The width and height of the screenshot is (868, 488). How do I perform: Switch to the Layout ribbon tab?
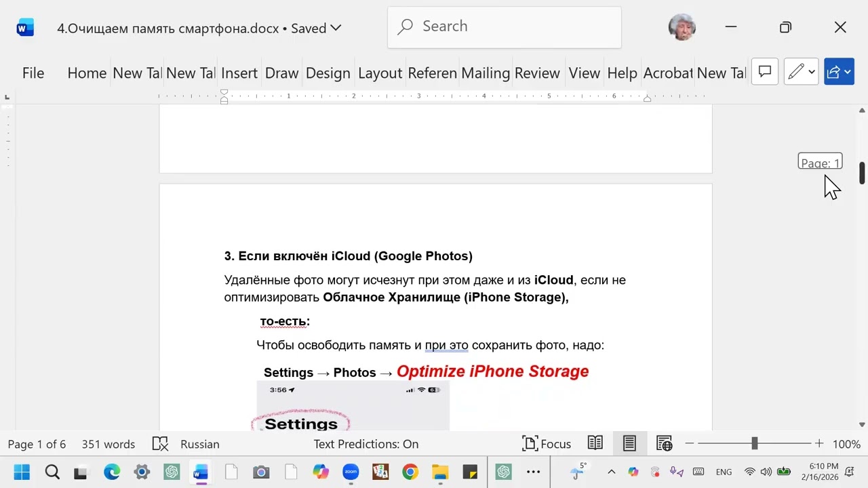pos(380,73)
